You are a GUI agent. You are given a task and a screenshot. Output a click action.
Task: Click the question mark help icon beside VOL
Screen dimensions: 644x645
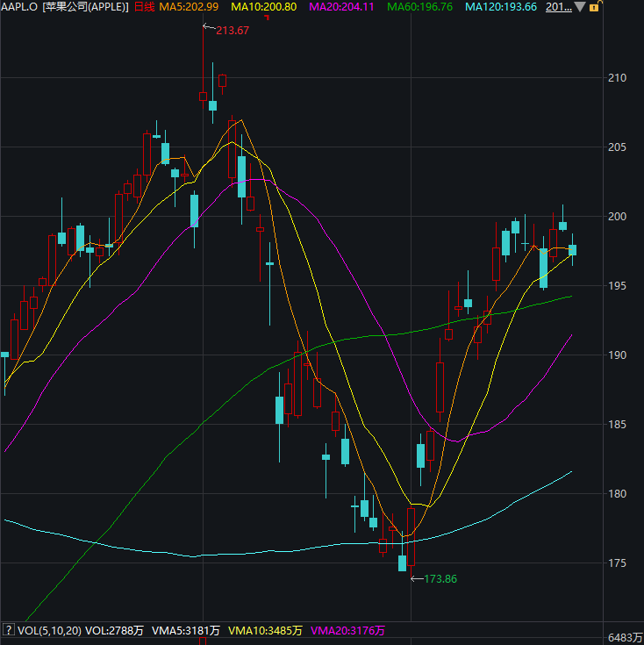coord(9,630)
